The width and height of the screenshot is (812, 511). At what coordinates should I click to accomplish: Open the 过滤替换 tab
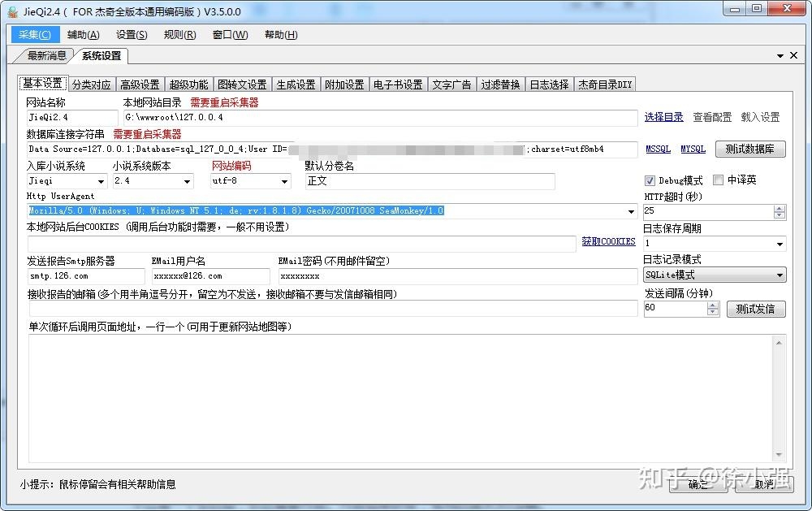pos(501,83)
